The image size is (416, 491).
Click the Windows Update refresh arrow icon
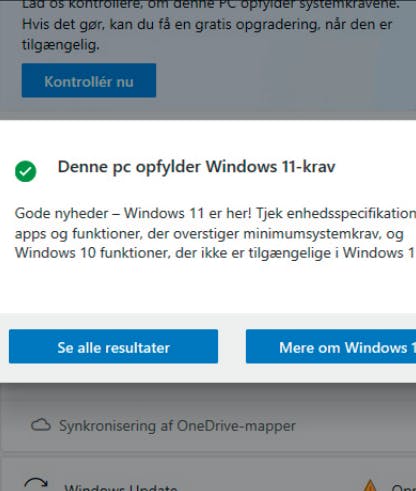pyautogui.click(x=36, y=484)
